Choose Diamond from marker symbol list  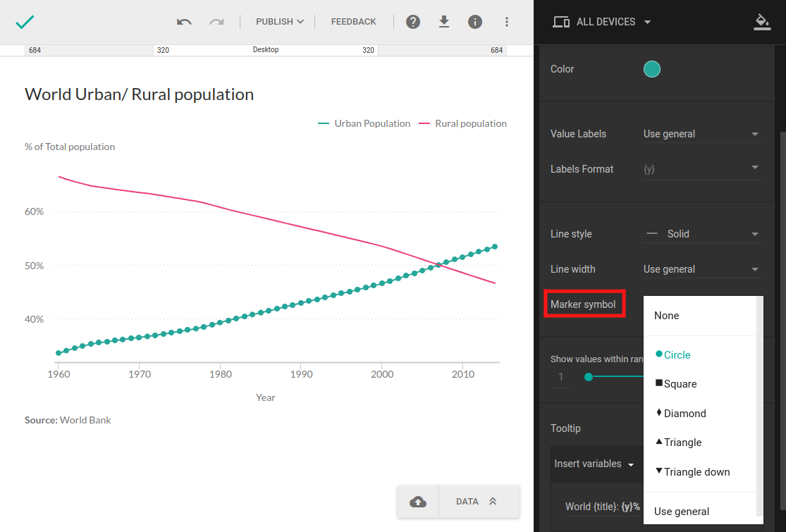tap(684, 414)
